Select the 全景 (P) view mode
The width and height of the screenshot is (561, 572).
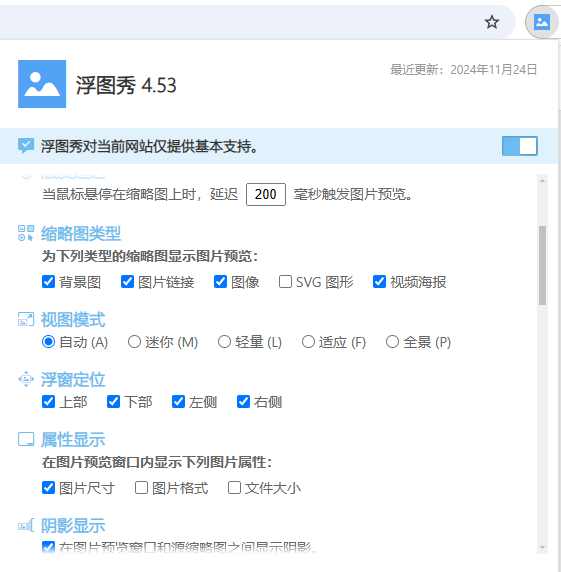click(x=392, y=342)
